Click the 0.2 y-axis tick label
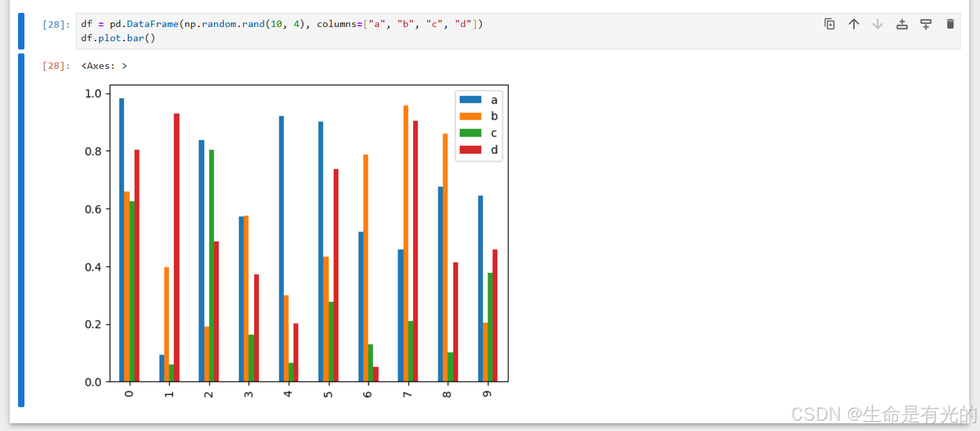This screenshot has height=431, width=980. tap(93, 324)
